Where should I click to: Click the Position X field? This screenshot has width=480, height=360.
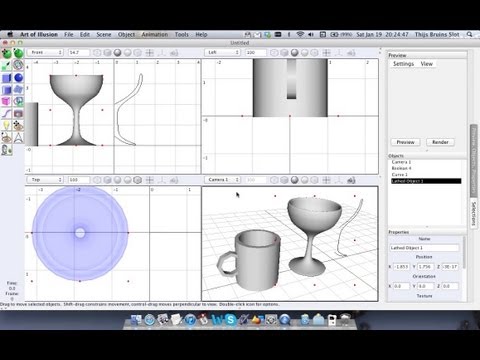click(x=401, y=267)
